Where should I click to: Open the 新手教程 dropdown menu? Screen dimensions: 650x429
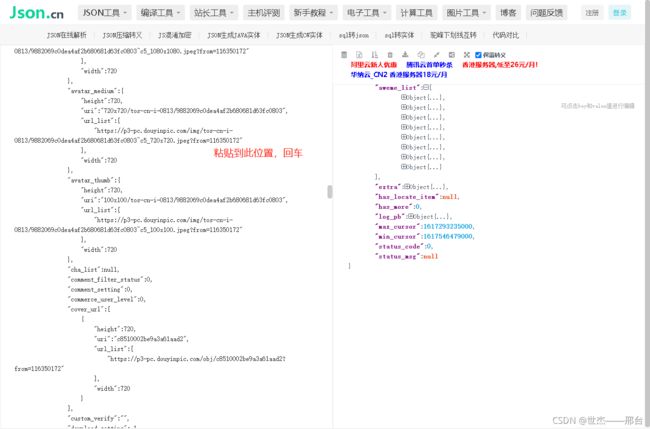pyautogui.click(x=313, y=13)
